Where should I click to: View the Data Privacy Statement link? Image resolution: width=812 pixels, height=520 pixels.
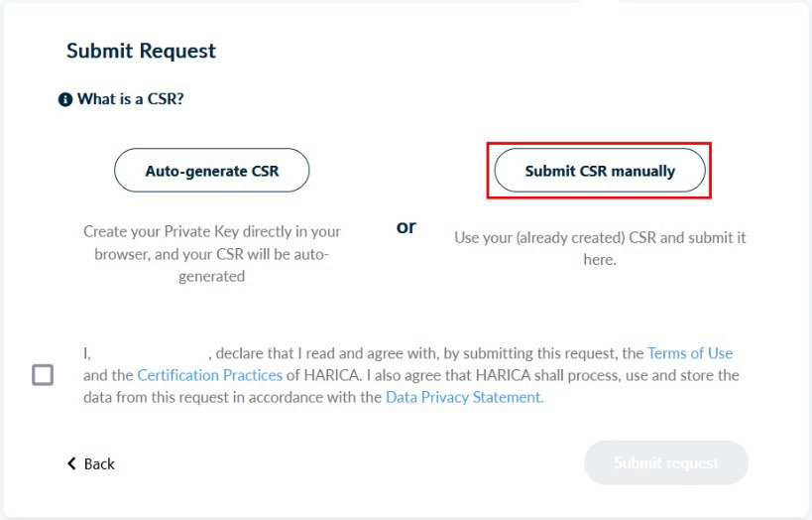click(464, 397)
